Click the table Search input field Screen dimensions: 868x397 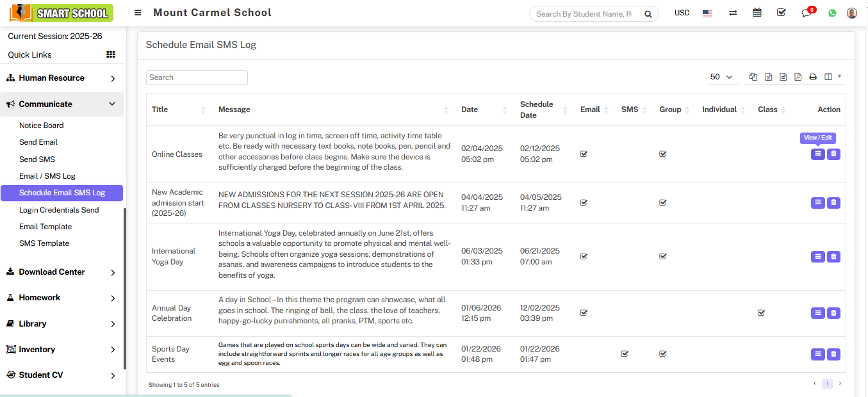click(197, 77)
